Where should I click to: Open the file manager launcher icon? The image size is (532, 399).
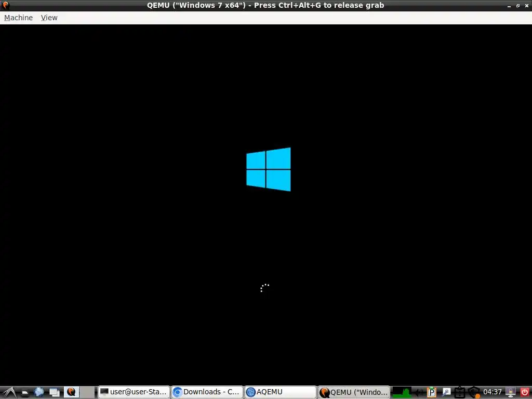pyautogui.click(x=24, y=393)
